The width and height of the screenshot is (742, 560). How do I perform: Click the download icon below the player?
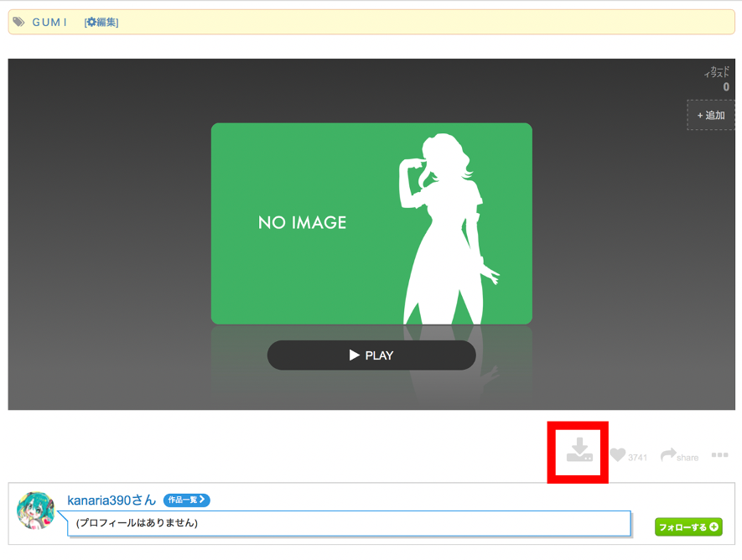579,450
